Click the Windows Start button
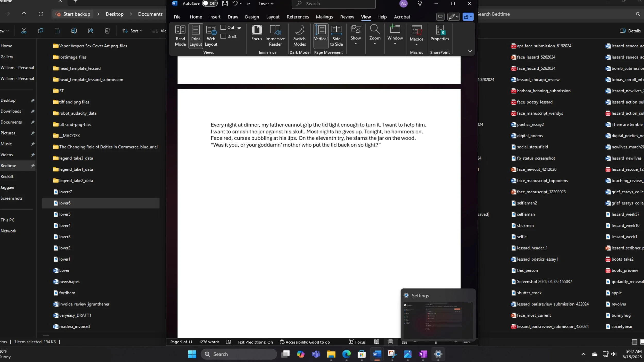The width and height of the screenshot is (644, 362). tap(192, 354)
